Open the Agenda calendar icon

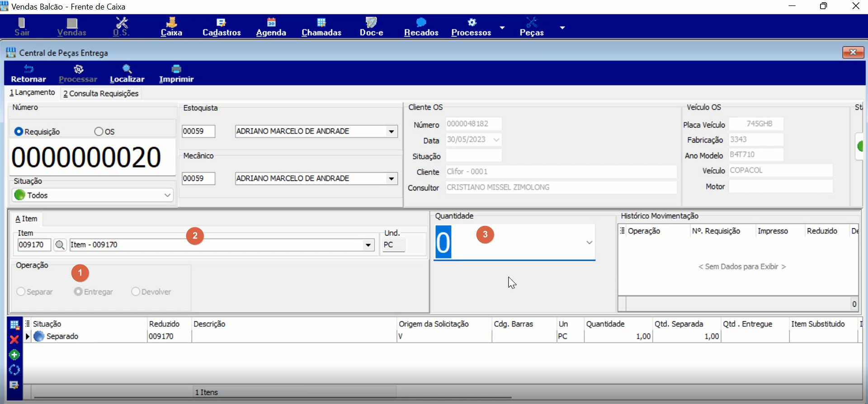pyautogui.click(x=271, y=22)
